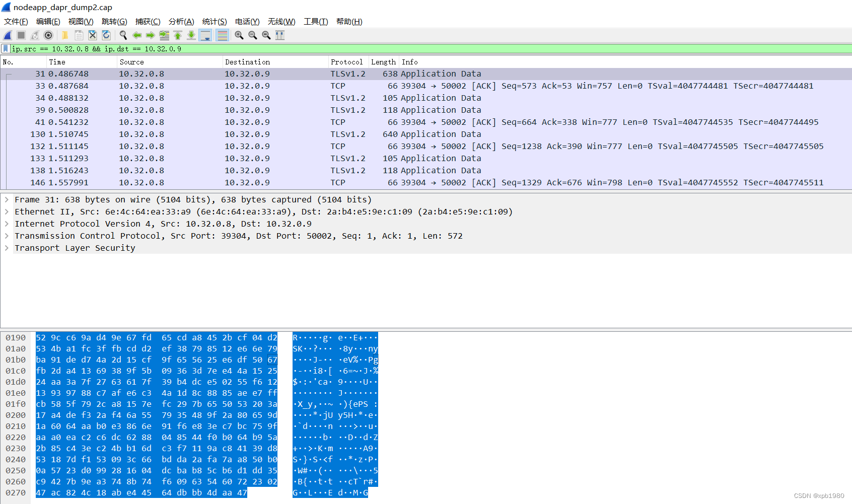Open the 统计(S) menu
The width and height of the screenshot is (852, 504).
coord(215,22)
